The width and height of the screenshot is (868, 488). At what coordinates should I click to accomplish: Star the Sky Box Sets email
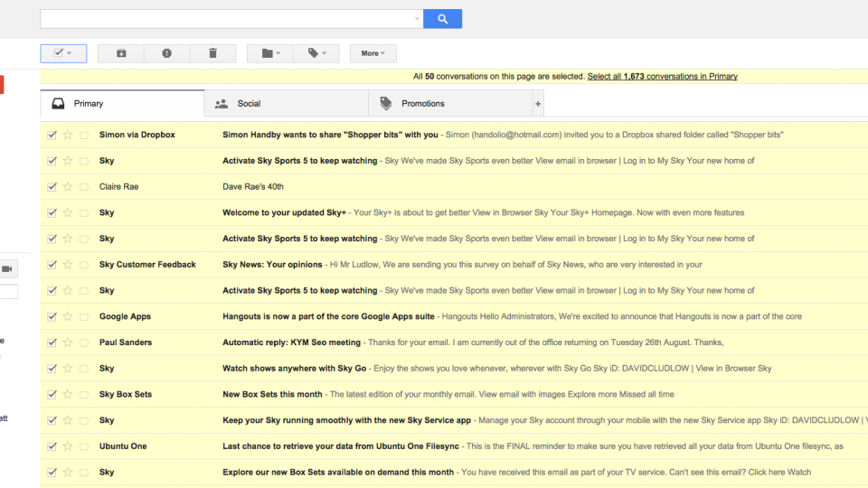coord(68,395)
